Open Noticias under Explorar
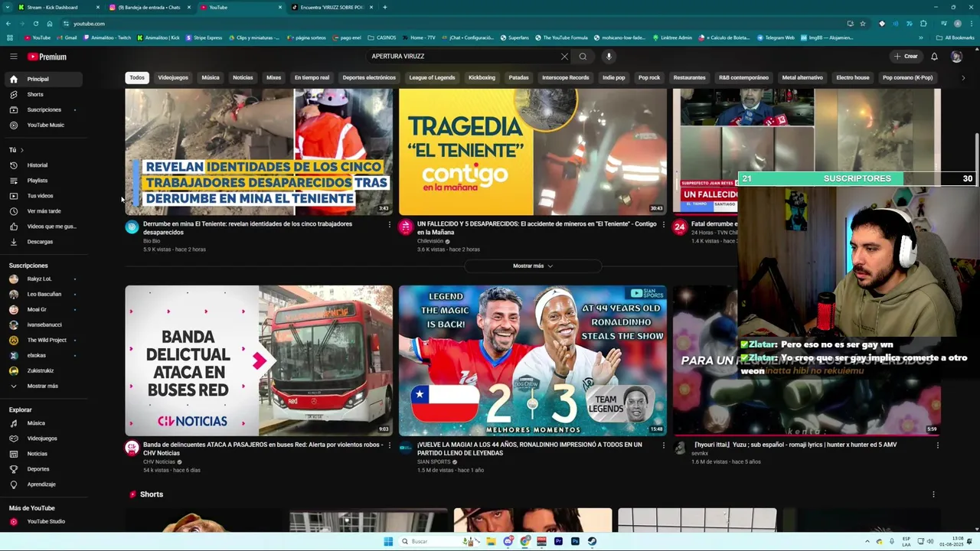Screen dimensions: 980x551 tap(43, 454)
